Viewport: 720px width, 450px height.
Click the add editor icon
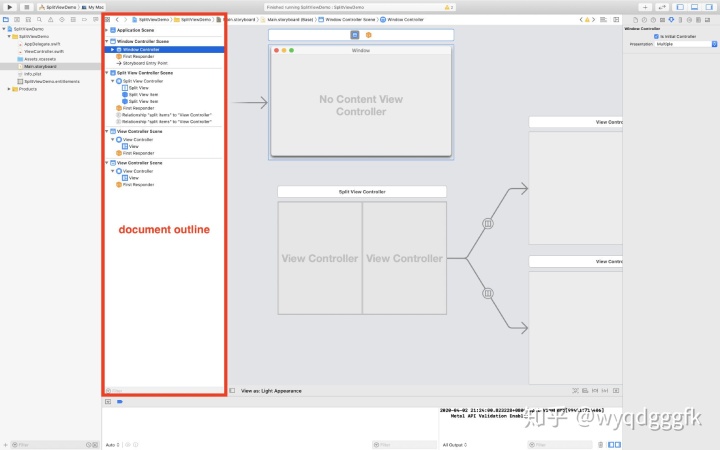pyautogui.click(x=616, y=20)
